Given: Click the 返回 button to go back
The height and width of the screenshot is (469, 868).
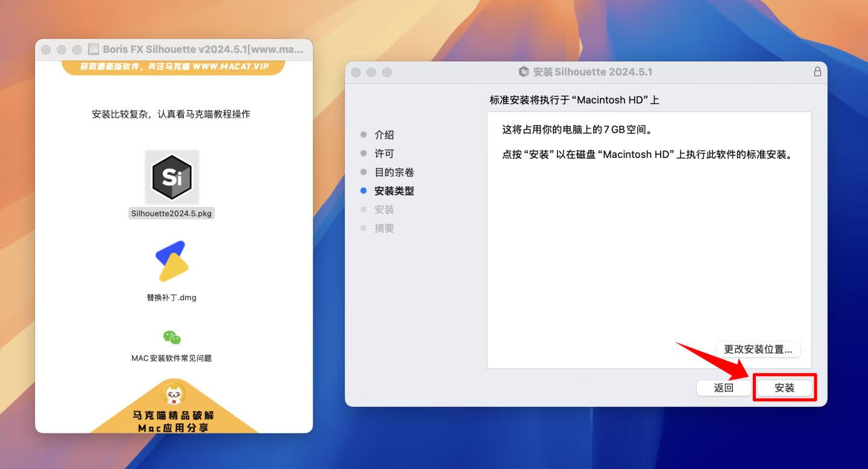Looking at the screenshot, I should point(723,388).
